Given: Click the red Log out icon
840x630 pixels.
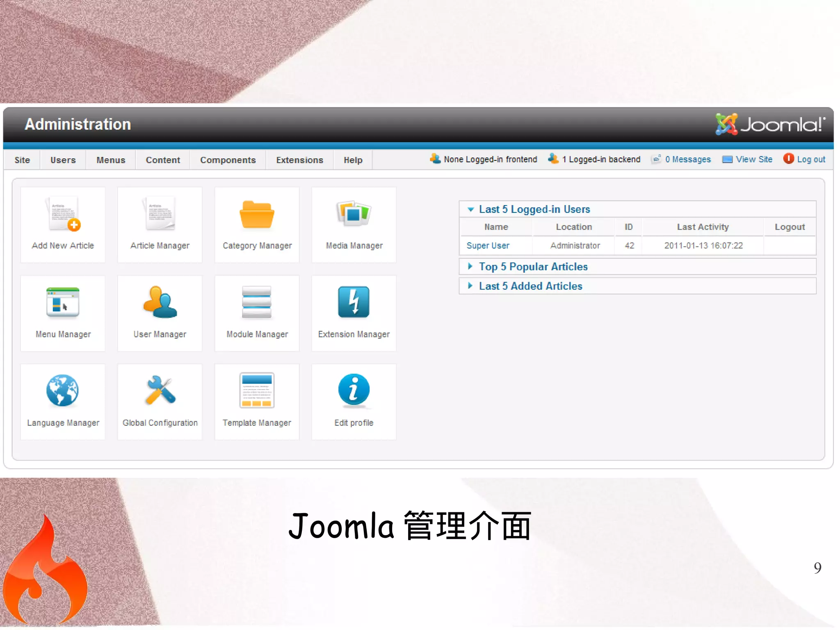Looking at the screenshot, I should [788, 159].
